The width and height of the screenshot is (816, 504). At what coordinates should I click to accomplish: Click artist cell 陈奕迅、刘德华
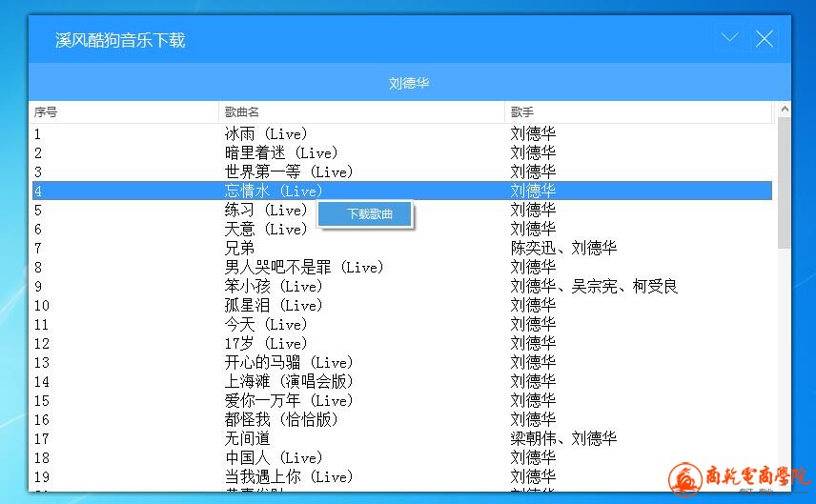563,248
